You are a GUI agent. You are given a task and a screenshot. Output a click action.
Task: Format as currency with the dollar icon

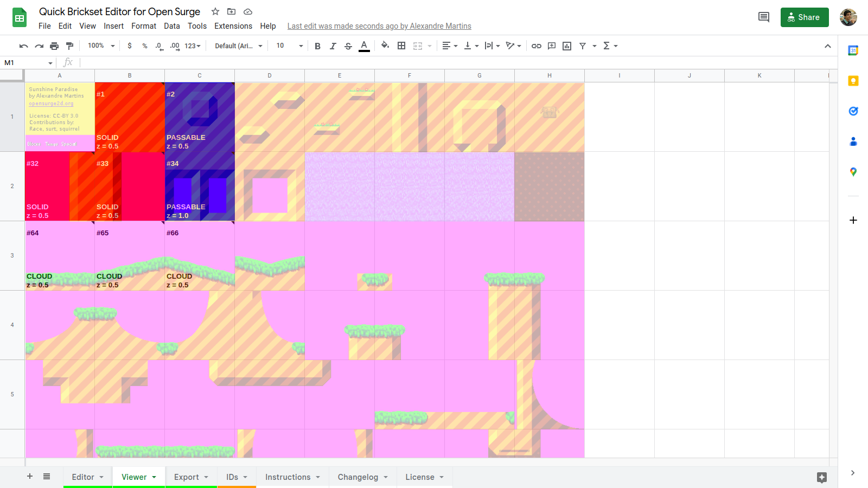[x=130, y=46]
